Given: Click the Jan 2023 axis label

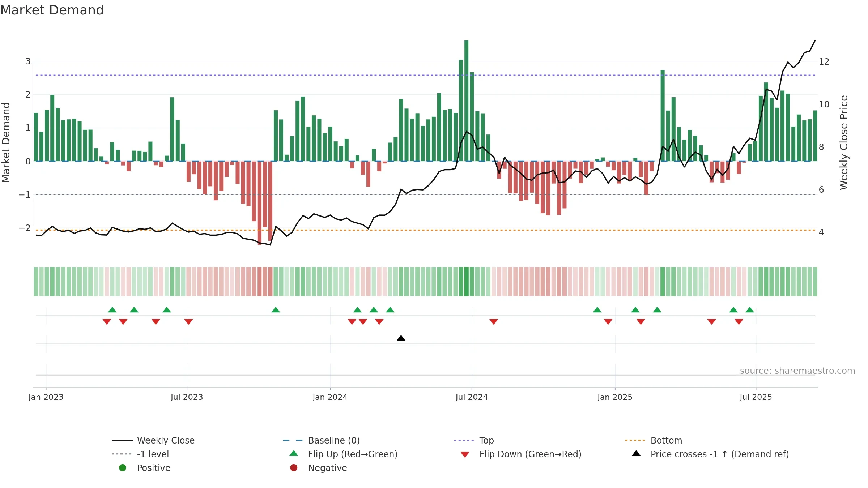Looking at the screenshot, I should (x=46, y=397).
